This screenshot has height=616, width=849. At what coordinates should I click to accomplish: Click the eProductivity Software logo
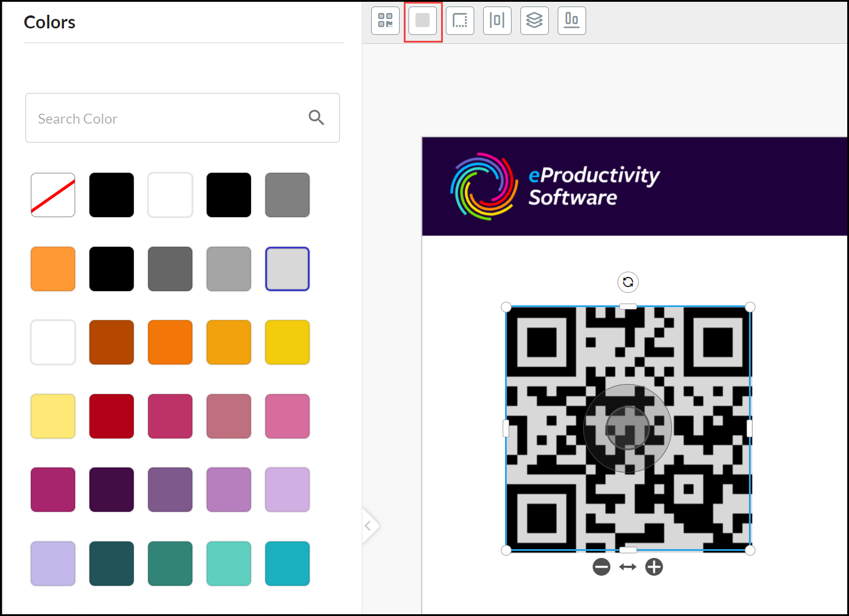tap(555, 186)
